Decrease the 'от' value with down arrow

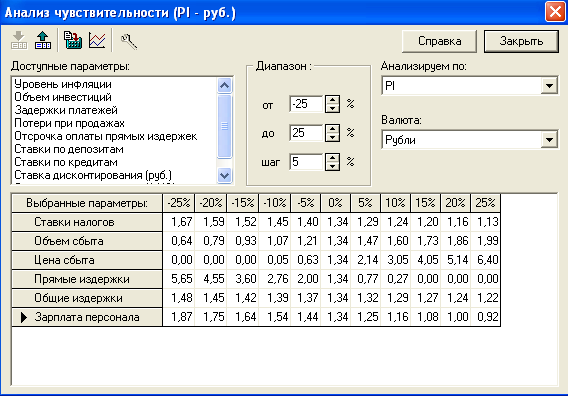point(332,108)
